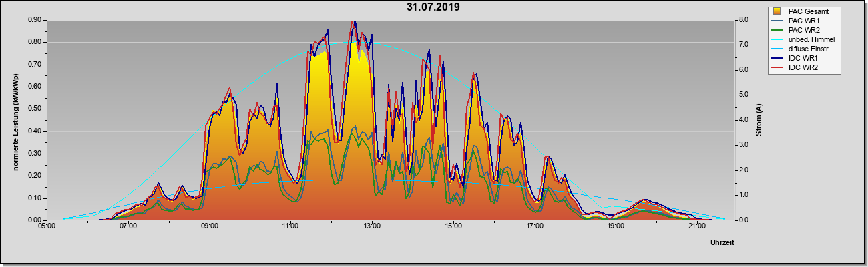Click the 0.50 left axis tick label
The width and height of the screenshot is (868, 267).
(35, 109)
